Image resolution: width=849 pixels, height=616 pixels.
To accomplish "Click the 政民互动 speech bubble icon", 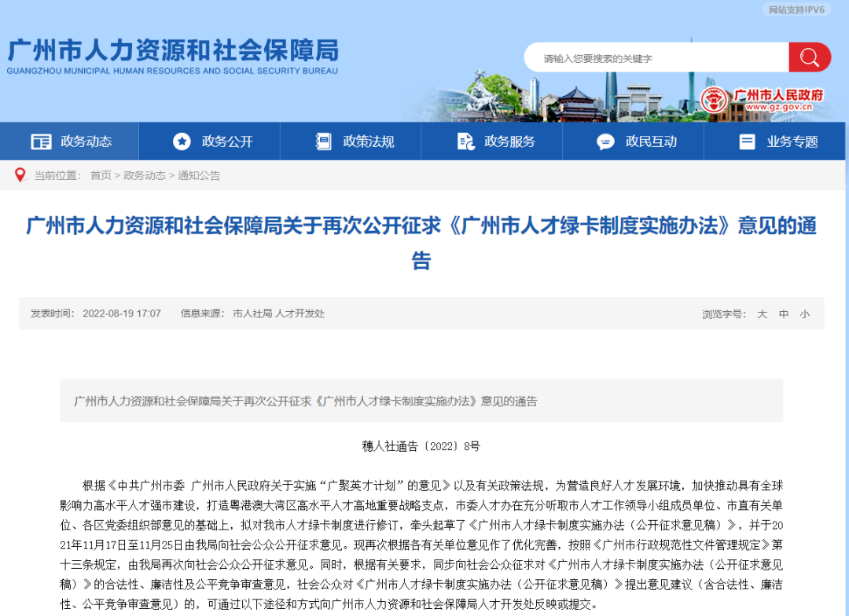I will click(605, 141).
